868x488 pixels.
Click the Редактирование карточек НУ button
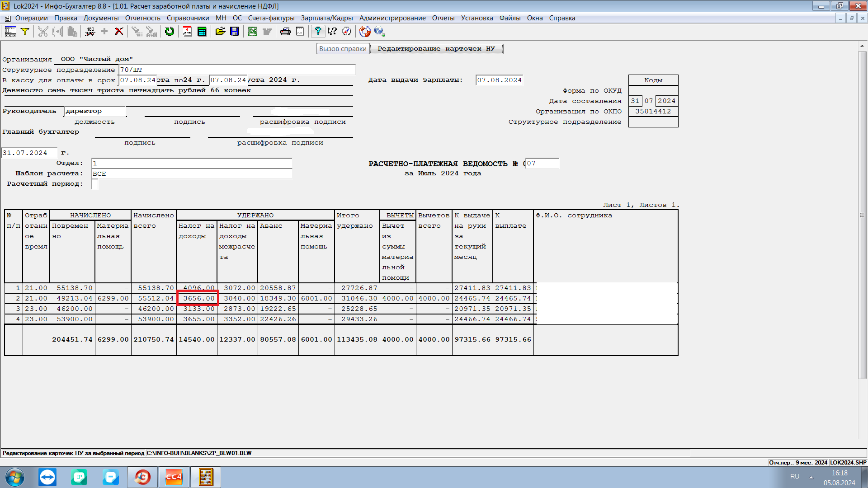coord(436,49)
